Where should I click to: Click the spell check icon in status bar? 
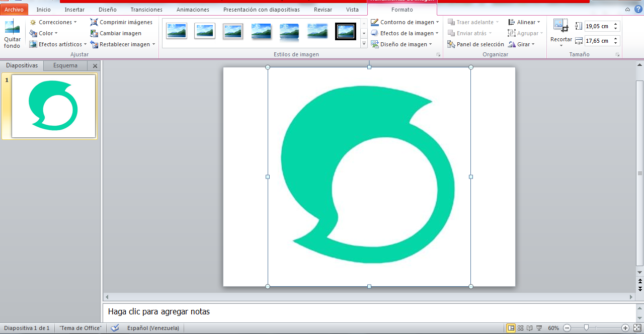coord(115,328)
